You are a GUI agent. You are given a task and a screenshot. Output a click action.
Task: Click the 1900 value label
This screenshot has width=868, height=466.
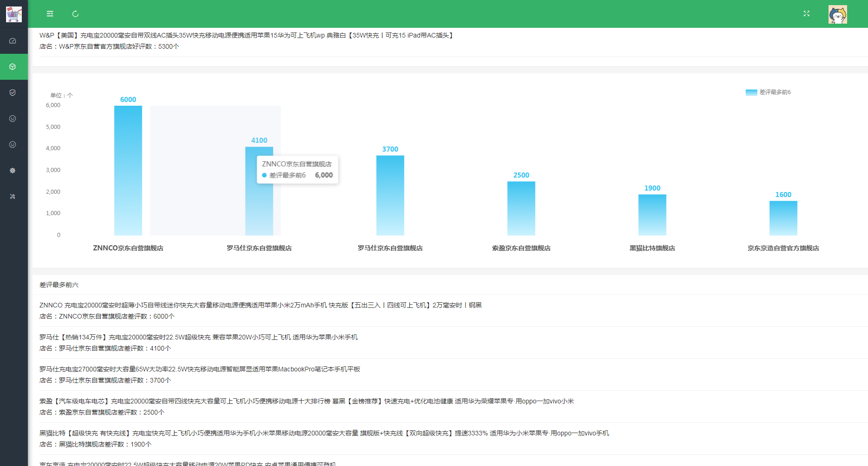point(652,188)
